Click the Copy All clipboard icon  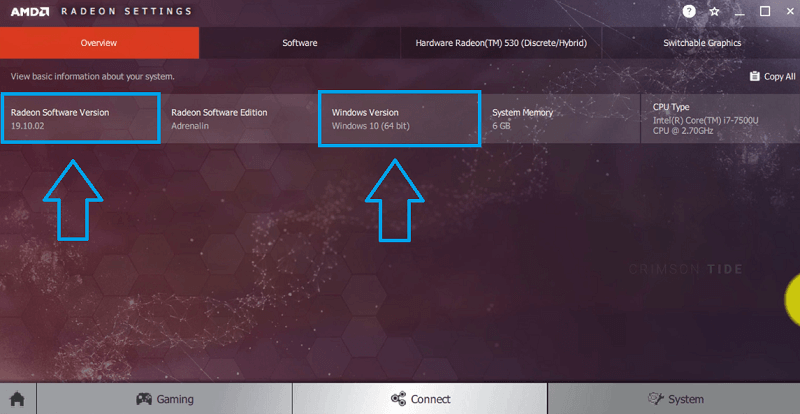click(x=755, y=76)
